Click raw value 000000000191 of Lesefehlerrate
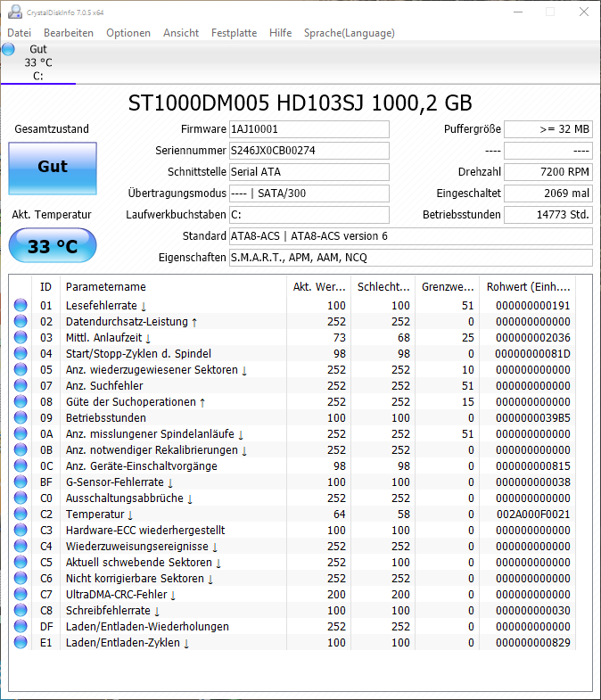Viewport: 601px width, 700px height. (x=533, y=305)
